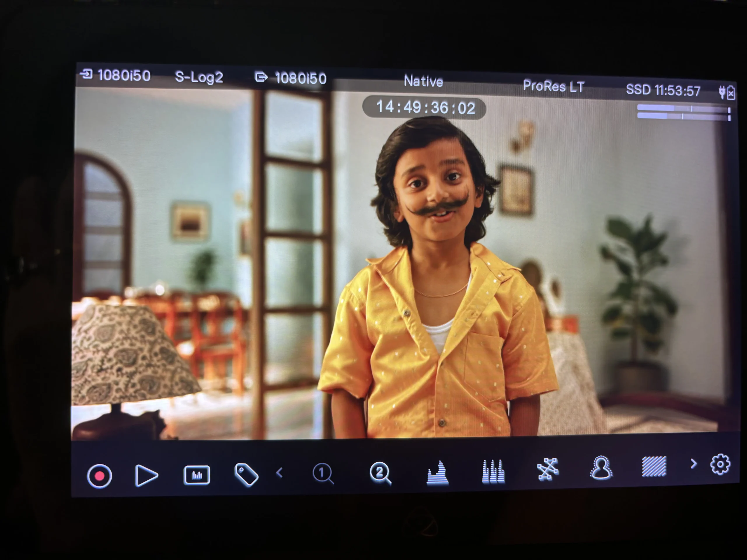The width and height of the screenshot is (747, 560).
Task: Toggle the vectorscope icon
Action: (547, 469)
